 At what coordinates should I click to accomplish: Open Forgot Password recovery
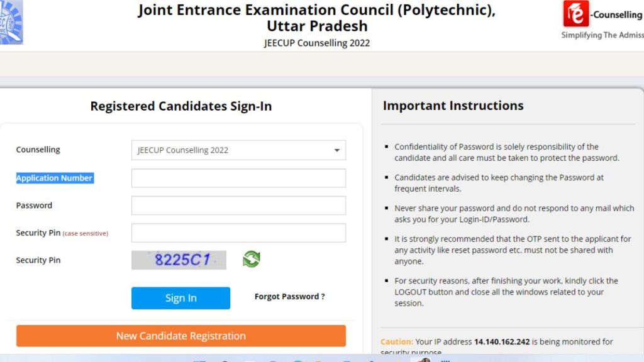click(289, 296)
